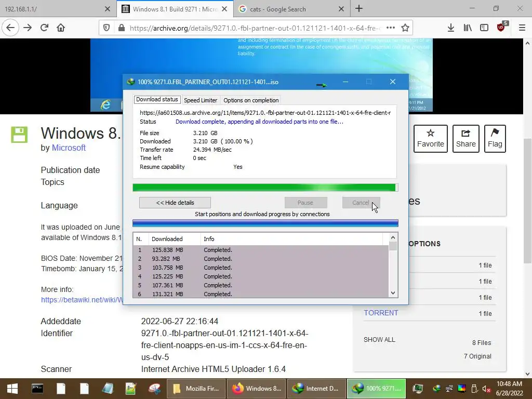
Task: Select connection row 6 with 131.321 MB
Action: point(261,294)
